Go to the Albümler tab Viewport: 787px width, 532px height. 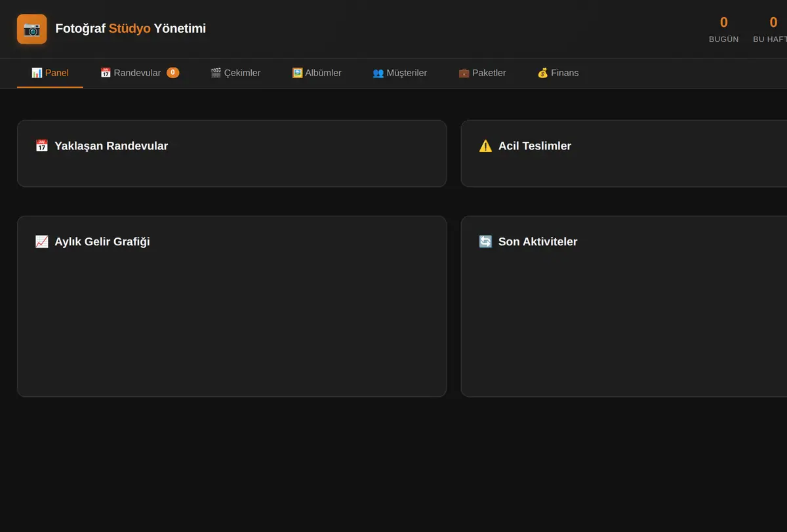[317, 73]
